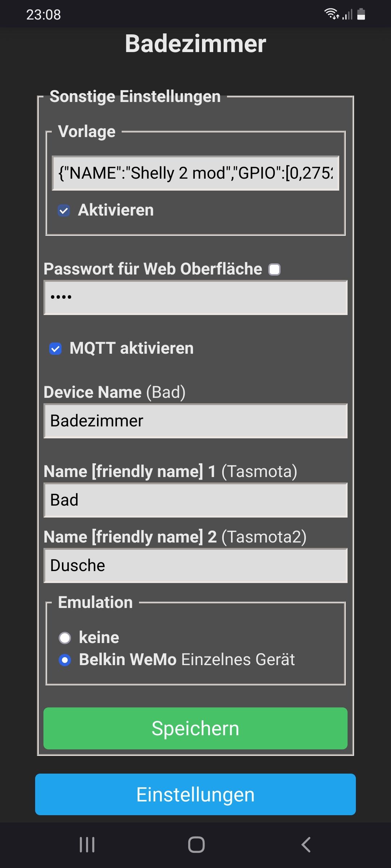Uncheck the Aktivieren template checkbox

click(x=64, y=210)
